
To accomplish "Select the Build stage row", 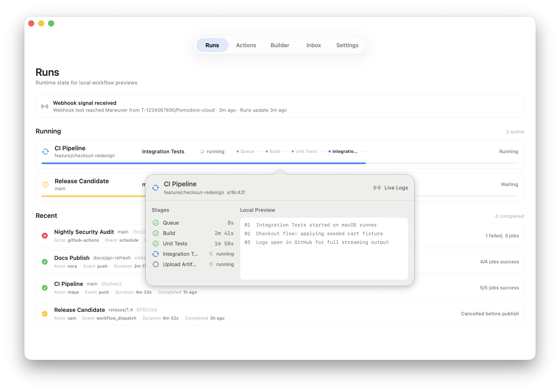I will click(193, 233).
